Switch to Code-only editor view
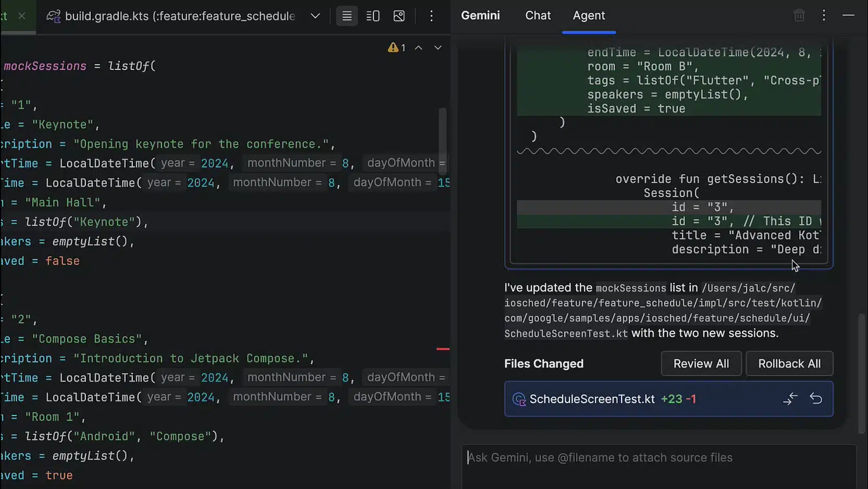Screen dimensions: 868x489 (x=347, y=16)
